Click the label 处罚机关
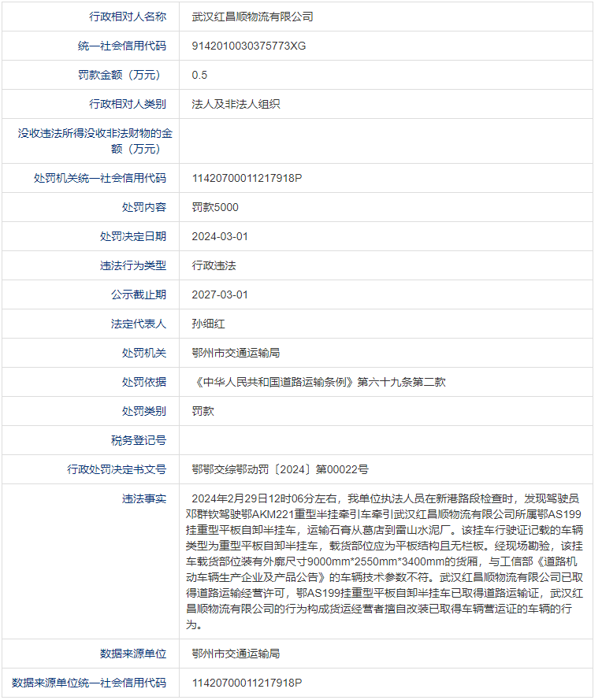This screenshot has width=602, height=700. pyautogui.click(x=143, y=353)
